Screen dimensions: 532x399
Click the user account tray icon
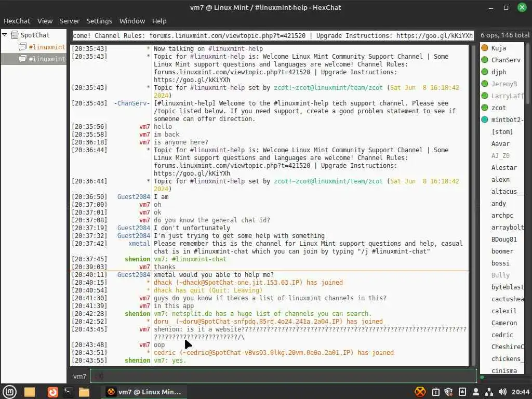pyautogui.click(x=476, y=392)
